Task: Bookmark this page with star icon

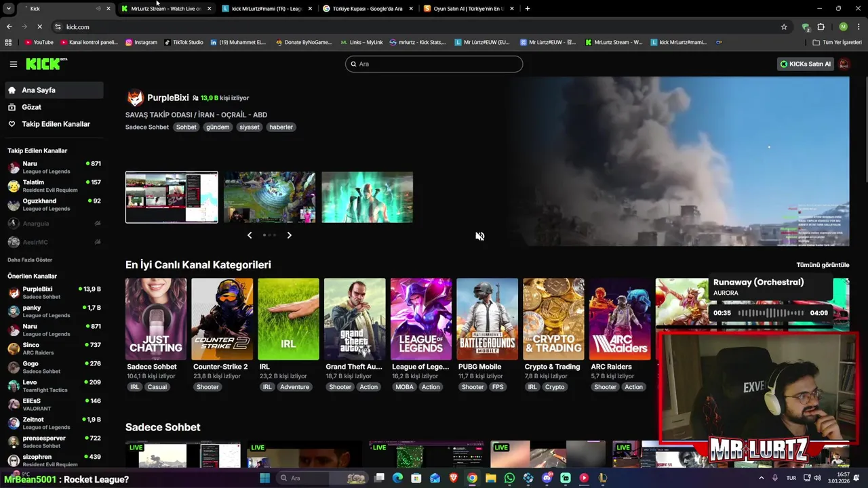Action: click(x=784, y=27)
